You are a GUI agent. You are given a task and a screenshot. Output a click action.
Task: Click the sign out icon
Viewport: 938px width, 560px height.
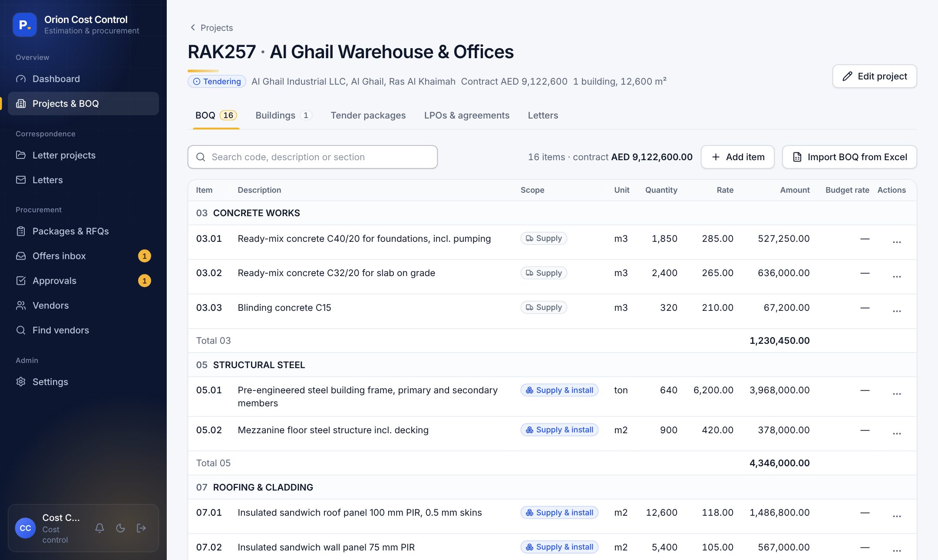(x=141, y=528)
